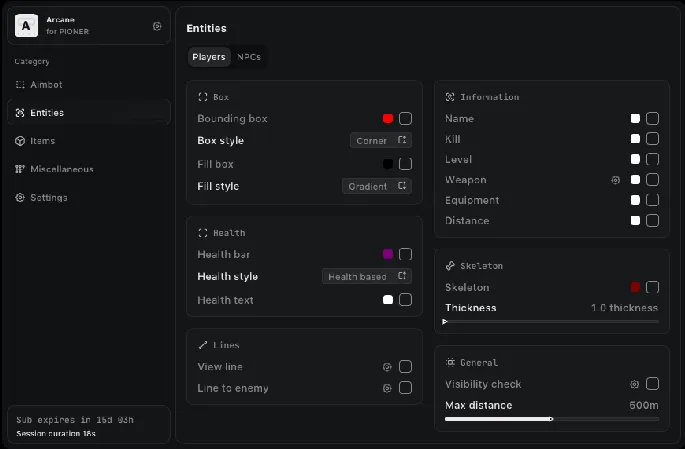Screen dimensions: 685x449
Task: Select the Players tab
Action: [x=209, y=57]
